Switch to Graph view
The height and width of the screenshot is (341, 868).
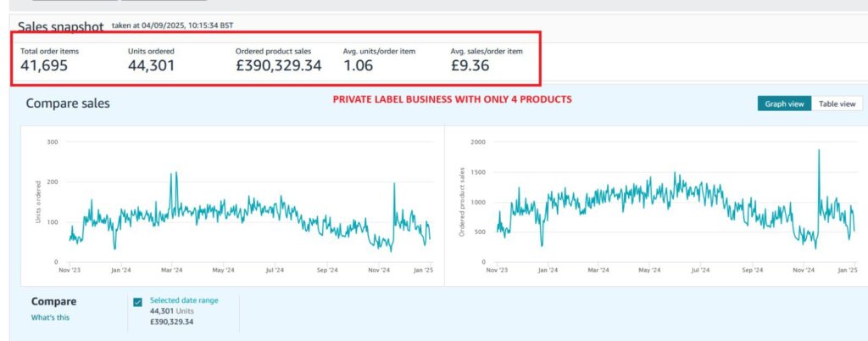click(784, 103)
